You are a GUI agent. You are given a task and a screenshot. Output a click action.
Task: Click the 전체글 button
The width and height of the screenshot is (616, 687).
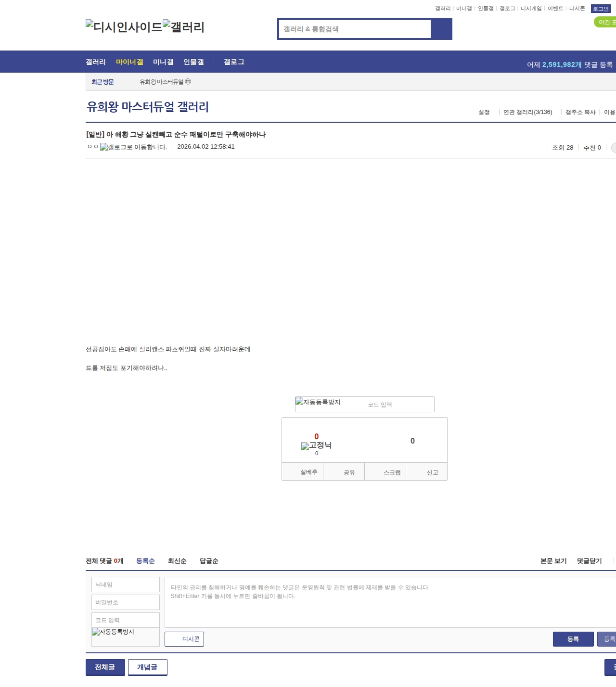pos(105,667)
